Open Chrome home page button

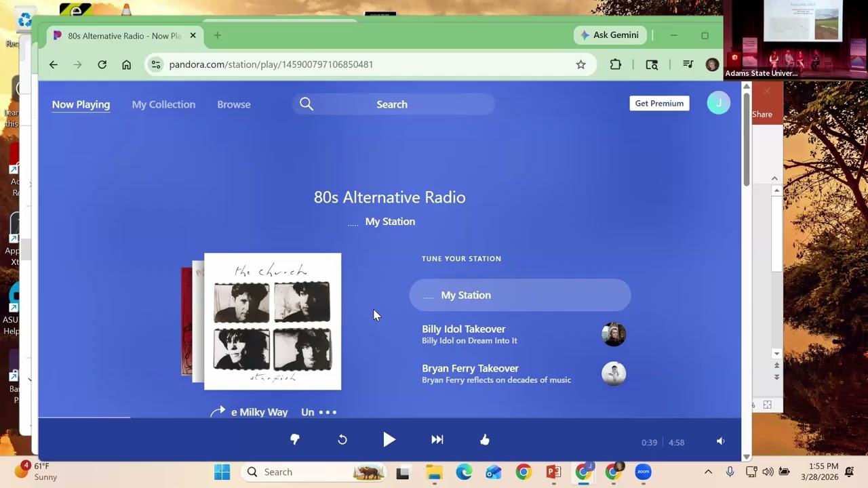coord(126,64)
